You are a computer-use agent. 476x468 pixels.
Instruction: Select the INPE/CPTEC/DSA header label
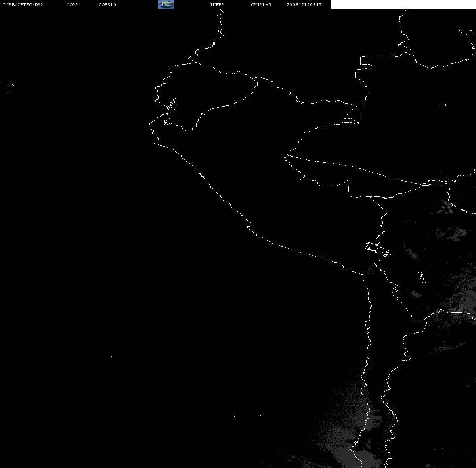23,4
